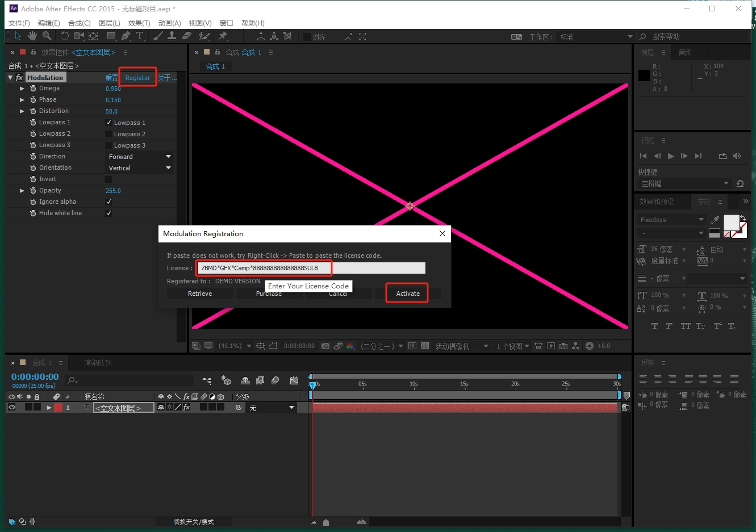
Task: Open the 效果(T) menu
Action: point(139,23)
